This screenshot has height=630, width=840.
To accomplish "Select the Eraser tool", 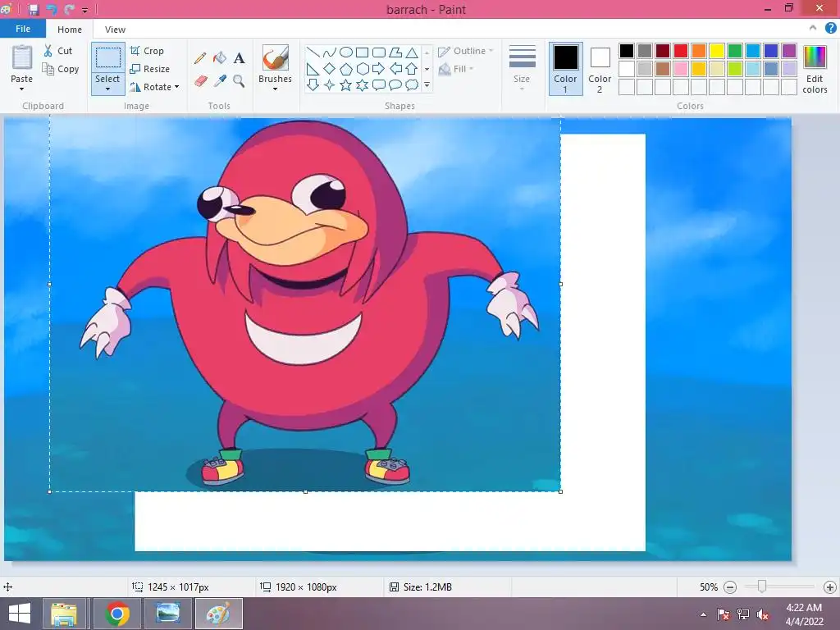I will coord(200,81).
